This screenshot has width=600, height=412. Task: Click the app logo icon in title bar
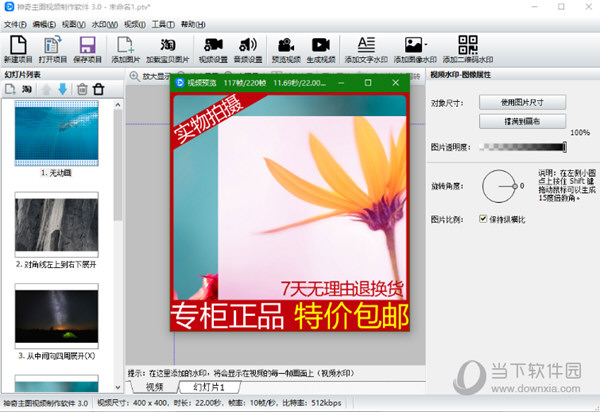click(9, 7)
